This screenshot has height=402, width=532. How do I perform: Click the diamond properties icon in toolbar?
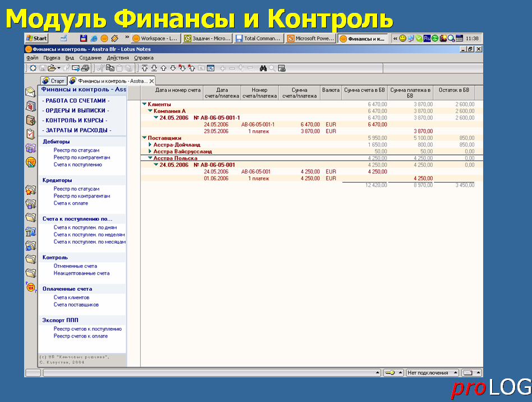tap(33, 68)
